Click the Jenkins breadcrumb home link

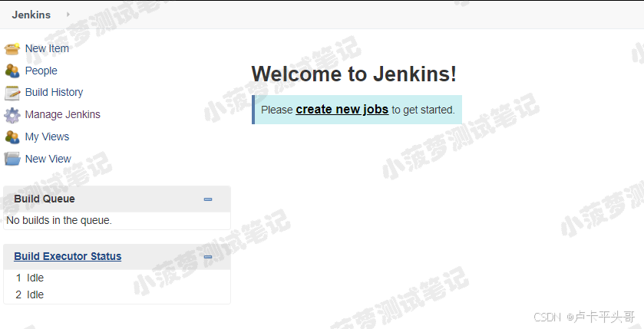coord(31,15)
